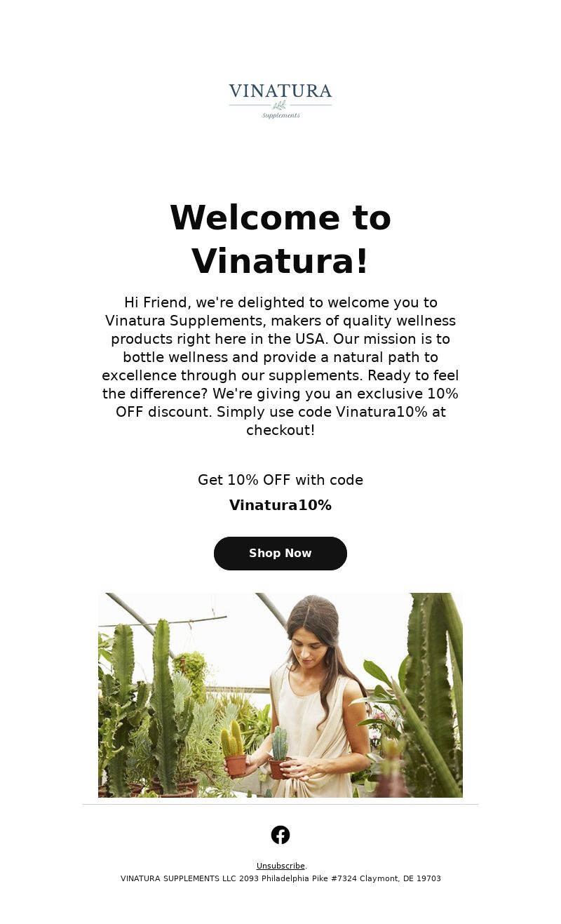Follow the Unsubscribe link

point(280,866)
